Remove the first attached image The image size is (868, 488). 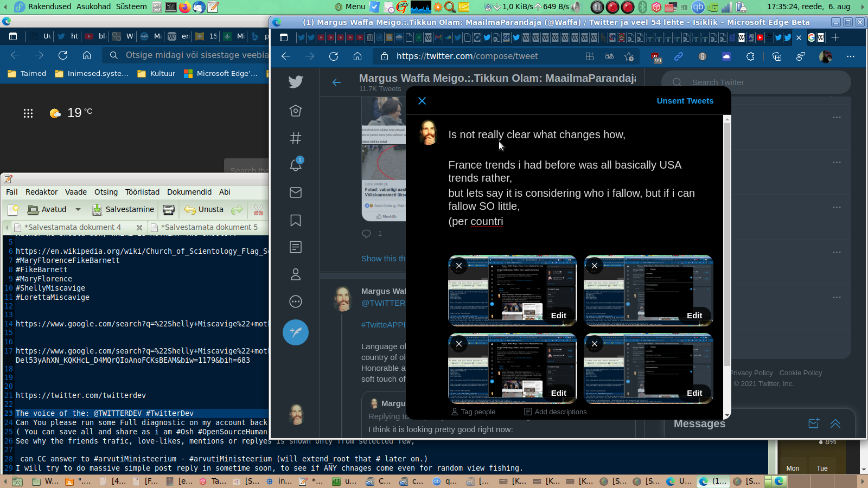coord(459,266)
